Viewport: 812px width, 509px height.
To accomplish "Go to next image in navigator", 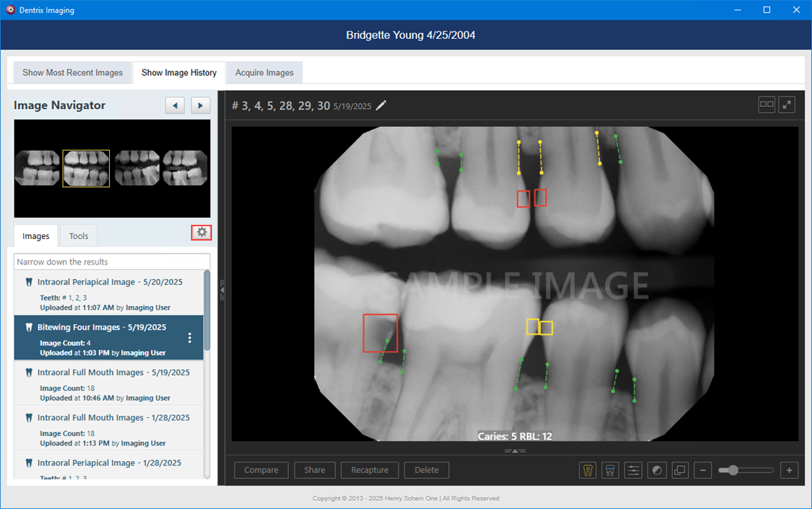I will pos(201,105).
